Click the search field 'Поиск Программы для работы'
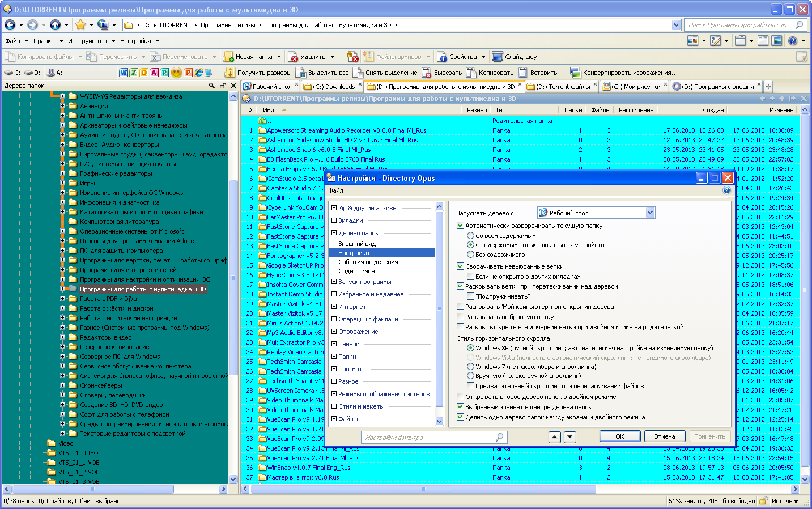Image resolution: width=812 pixels, height=509 pixels. tap(745, 25)
